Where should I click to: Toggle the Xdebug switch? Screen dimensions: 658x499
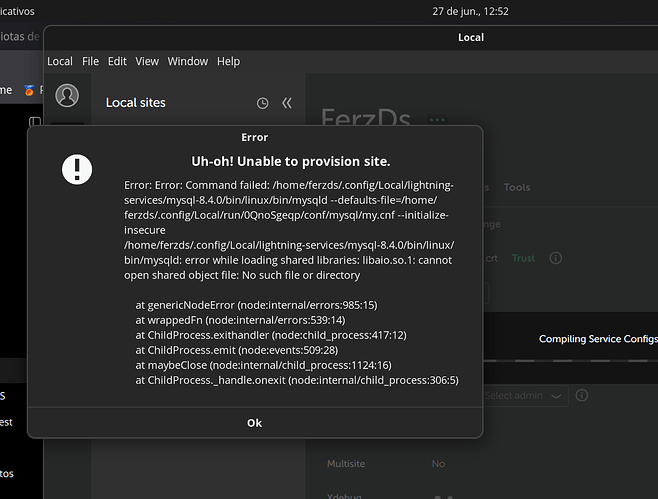click(444, 496)
